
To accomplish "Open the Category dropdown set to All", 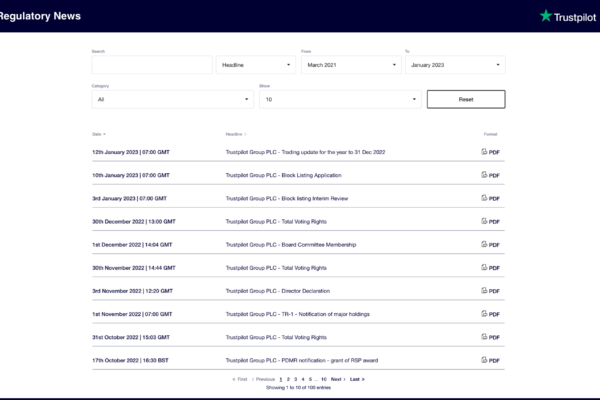I will coord(173,99).
